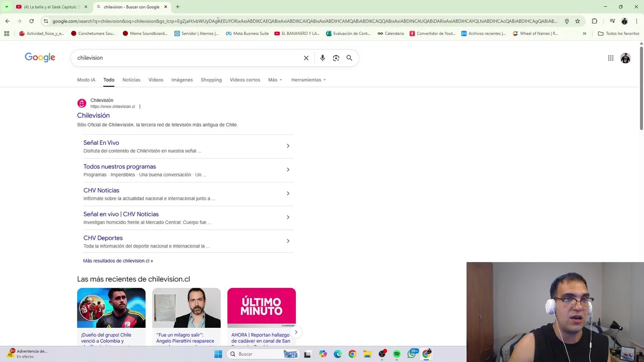Switch to the Modo IA tab

click(86, 80)
